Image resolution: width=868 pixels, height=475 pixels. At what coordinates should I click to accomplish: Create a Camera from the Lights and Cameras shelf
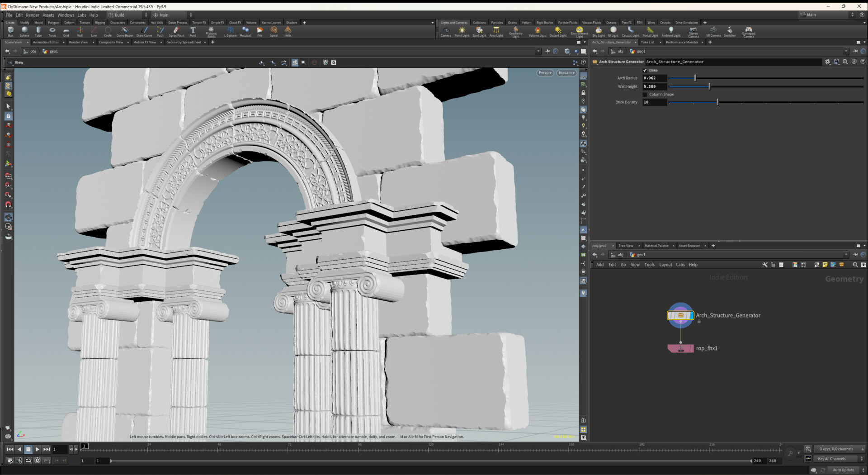tap(446, 31)
